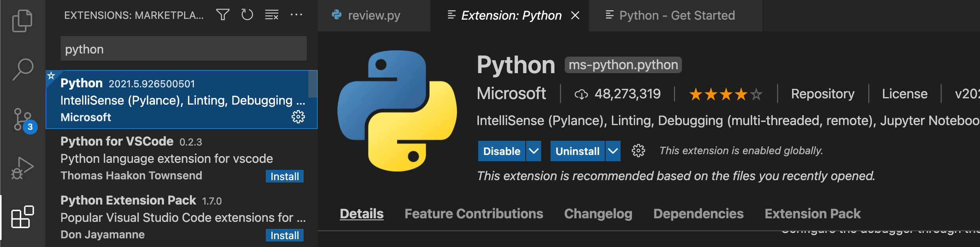Click the filter extensions funnel icon
This screenshot has width=980, height=247.
click(223, 15)
